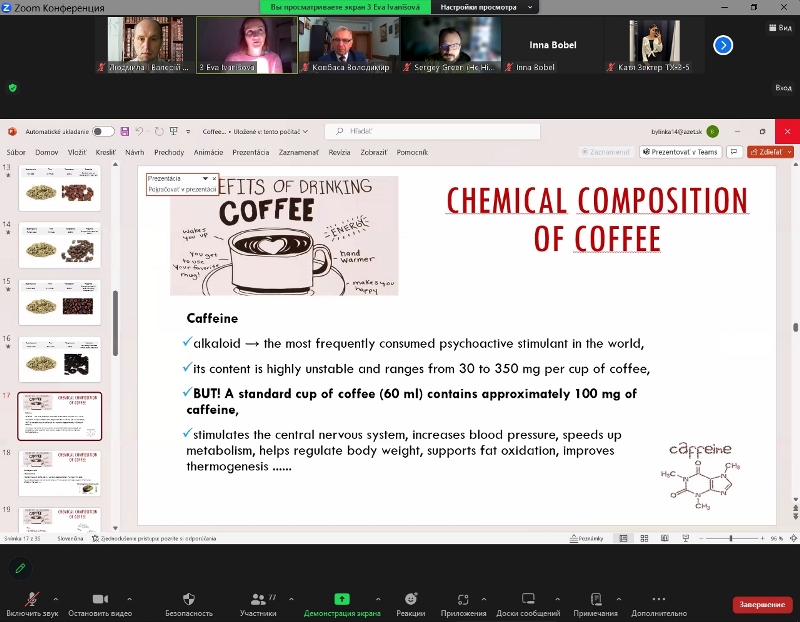Click the red Завершение button
The image size is (800, 622).
[x=762, y=604]
